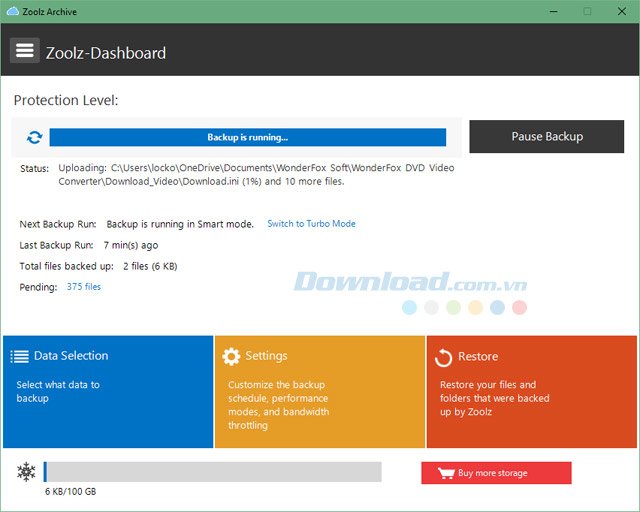Click the snowflake cold storage icon

pos(26,472)
